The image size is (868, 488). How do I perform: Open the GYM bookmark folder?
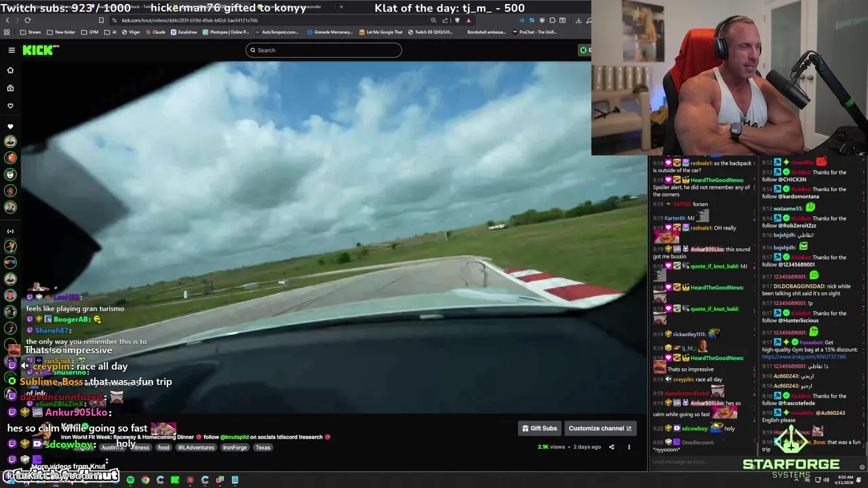coord(90,32)
